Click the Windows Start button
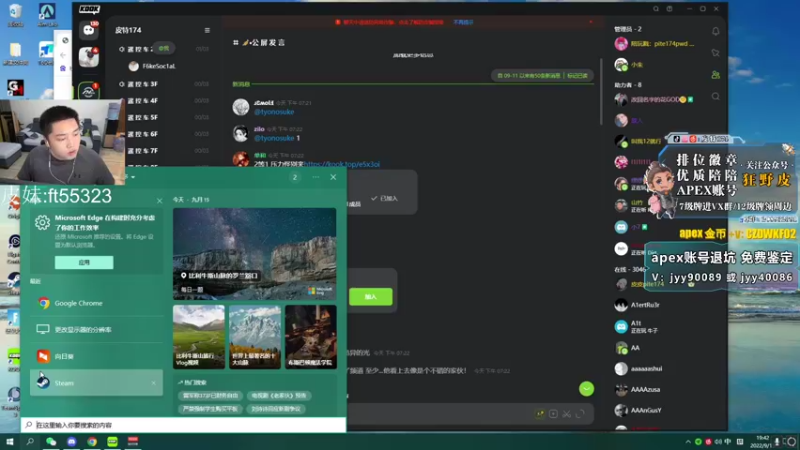Image resolution: width=800 pixels, height=450 pixels. tap(10, 441)
